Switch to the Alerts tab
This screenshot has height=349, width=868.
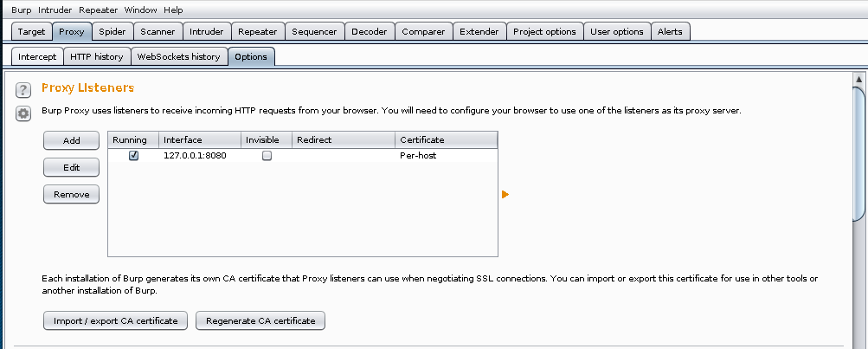[670, 31]
